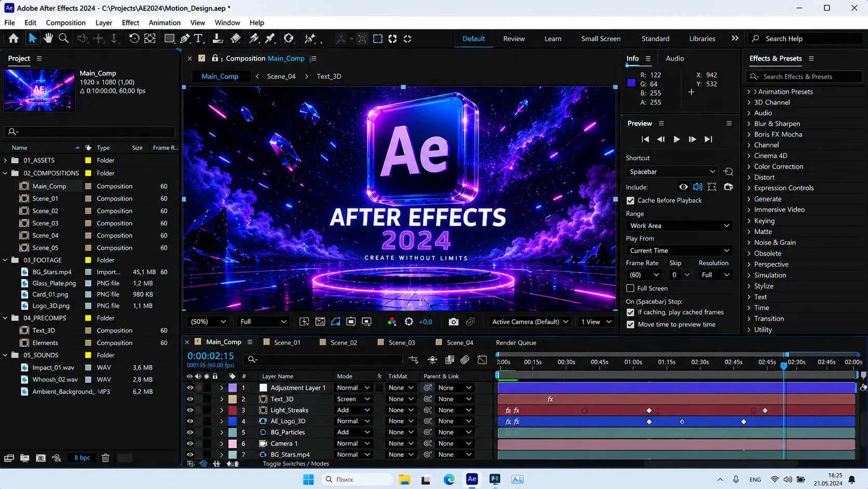This screenshot has height=489, width=868.
Task: Select the Zoom magnifier tool
Action: (x=64, y=38)
